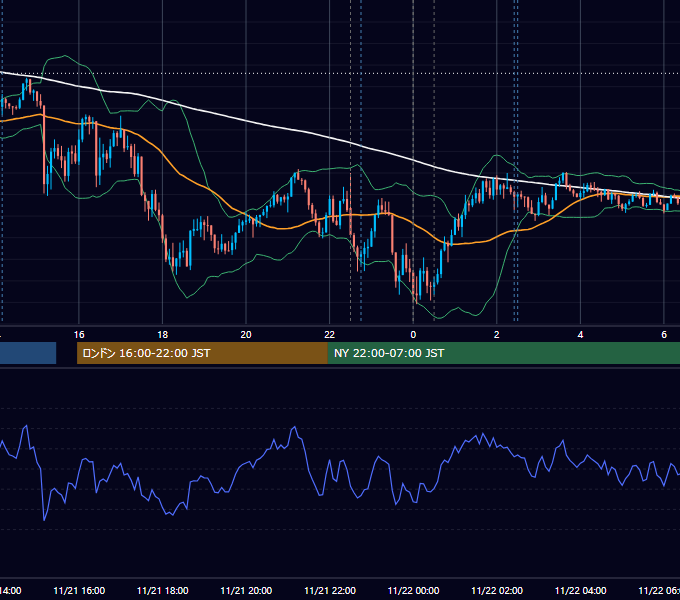Click the 11/21 18:00 date label
Image resolution: width=680 pixels, height=600 pixels.
click(163, 590)
